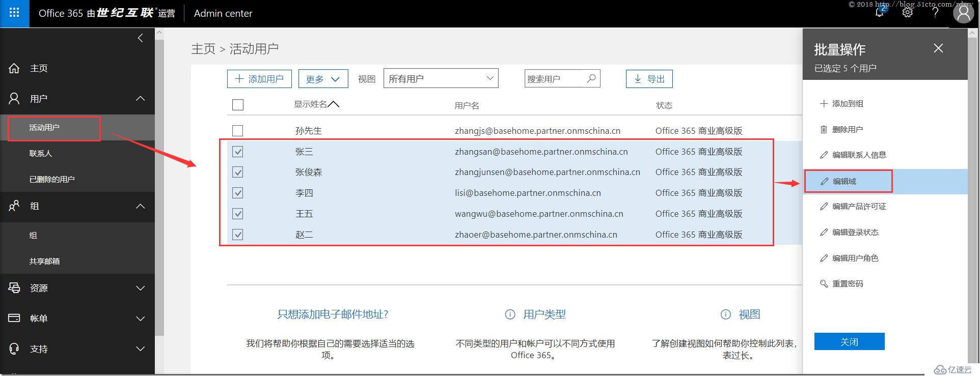Click display name 孙先生
Screen dimensions: 980x376
click(309, 131)
